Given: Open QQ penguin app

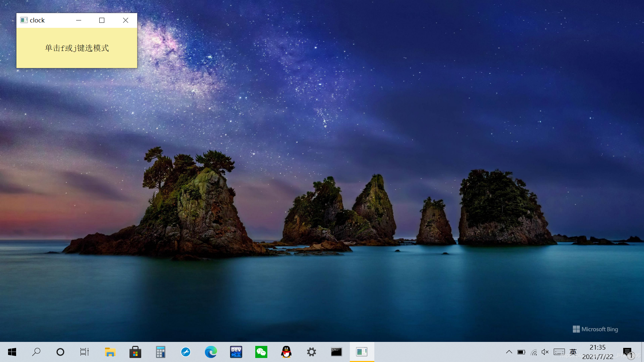Looking at the screenshot, I should pos(286,352).
